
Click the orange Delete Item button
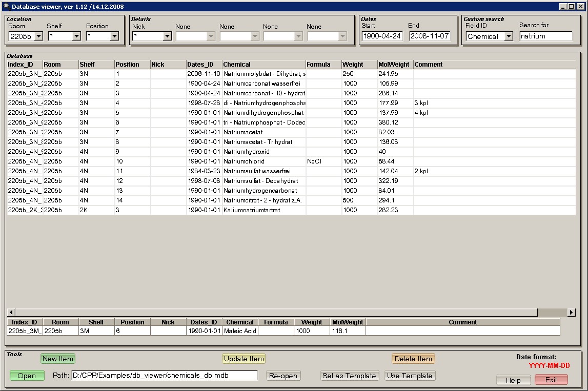pos(413,359)
